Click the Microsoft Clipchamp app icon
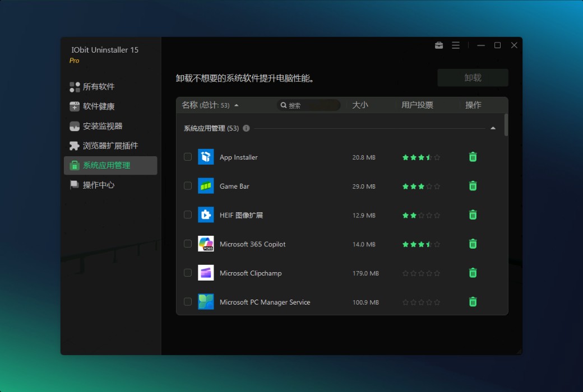The height and width of the screenshot is (392, 583). point(206,273)
